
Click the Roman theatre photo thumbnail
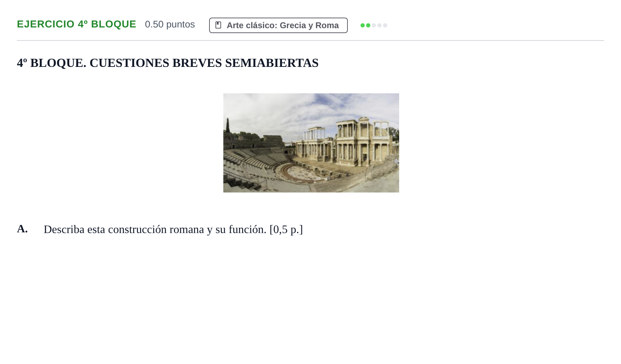[311, 143]
